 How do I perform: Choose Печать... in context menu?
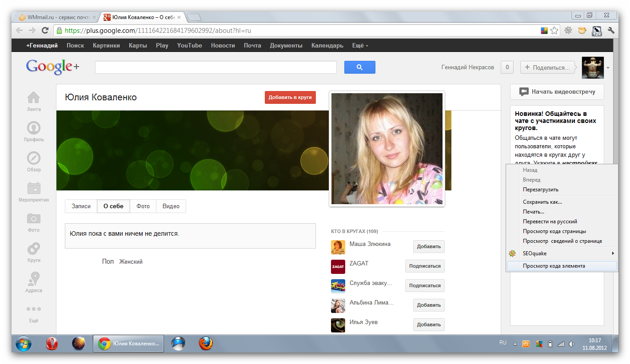pyautogui.click(x=562, y=212)
